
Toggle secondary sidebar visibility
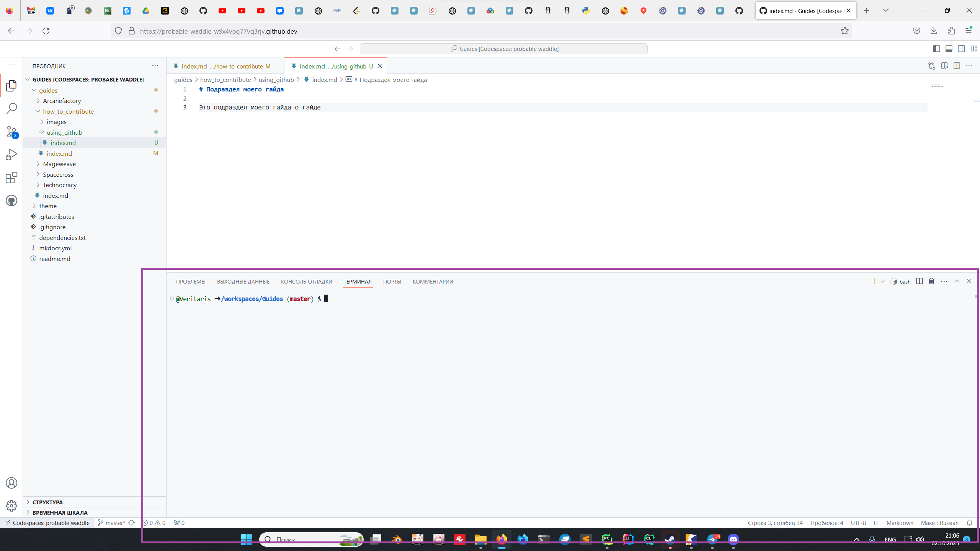click(961, 49)
